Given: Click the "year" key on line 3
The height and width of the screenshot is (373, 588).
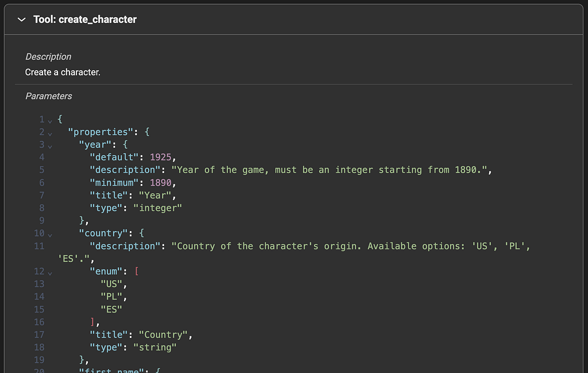Looking at the screenshot, I should pos(95,144).
